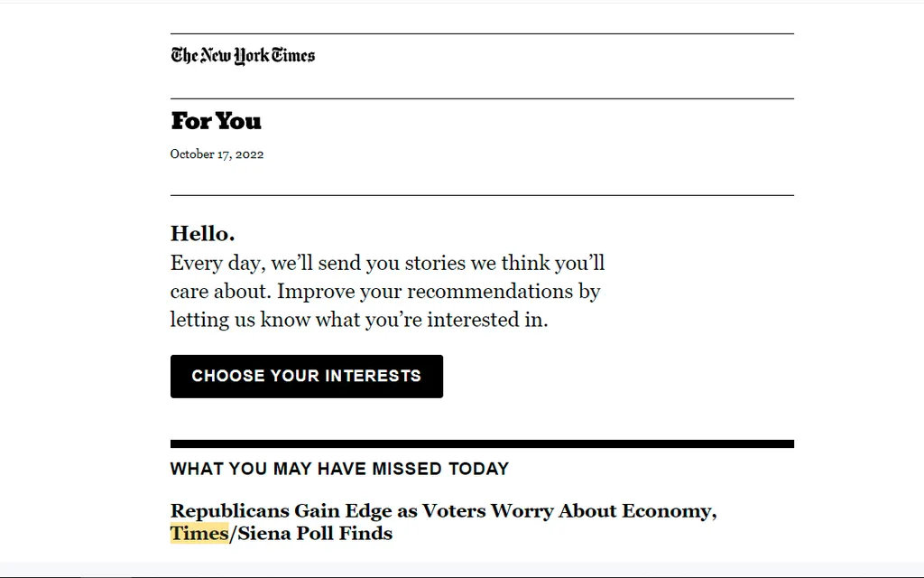This screenshot has height=578, width=924.
Task: Click the What You May Have Missed Today header
Action: (x=339, y=469)
